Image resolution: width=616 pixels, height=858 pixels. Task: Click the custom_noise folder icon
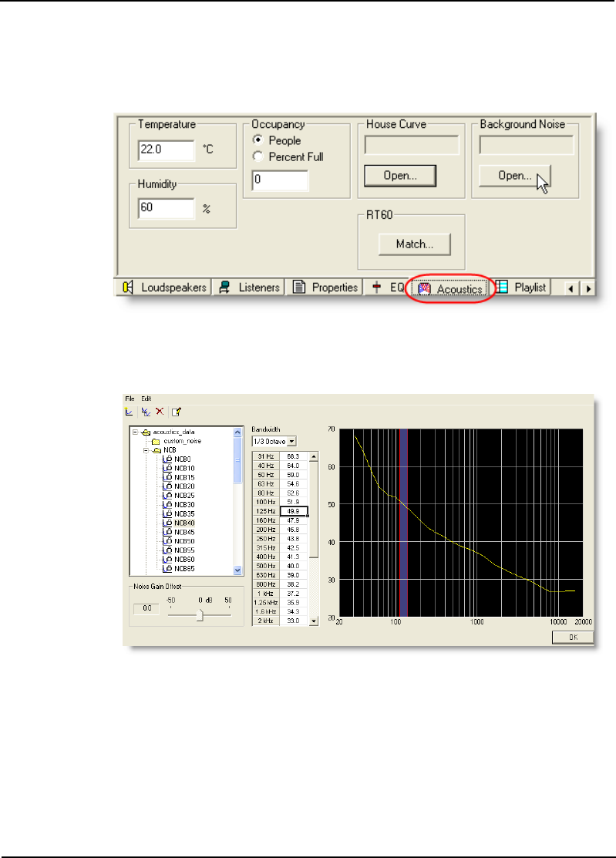(156, 441)
